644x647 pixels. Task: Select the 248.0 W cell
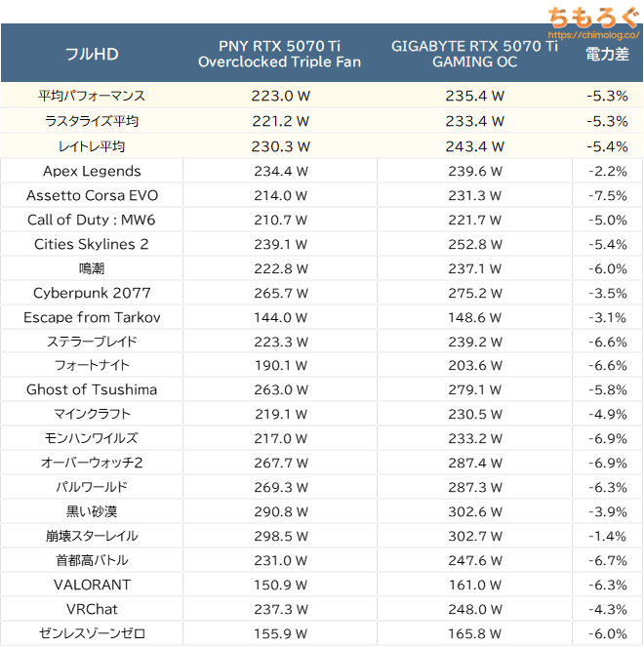click(x=474, y=608)
